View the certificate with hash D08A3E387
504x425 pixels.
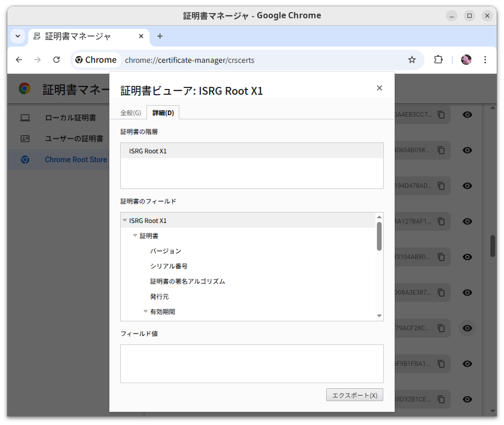point(467,293)
